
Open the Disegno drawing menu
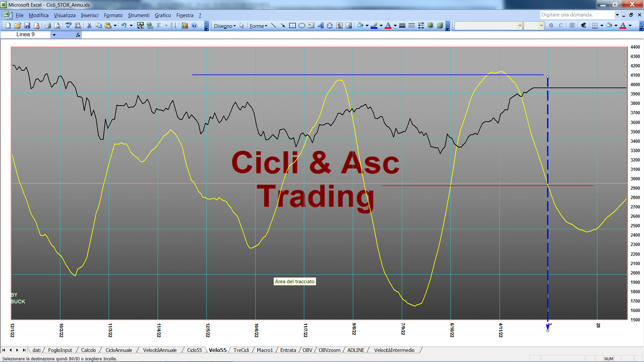coord(225,26)
